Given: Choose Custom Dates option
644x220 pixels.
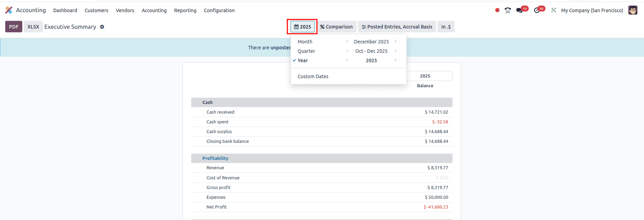Looking at the screenshot, I should click(313, 76).
